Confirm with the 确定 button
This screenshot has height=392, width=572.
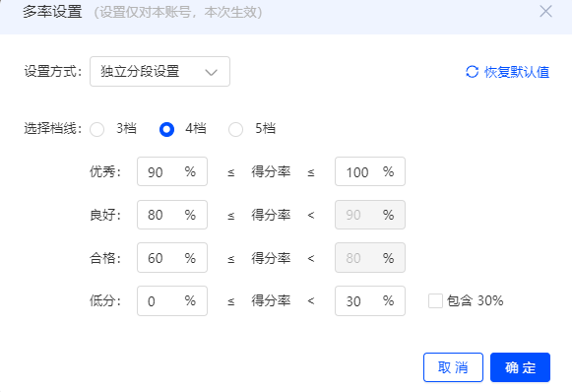[x=520, y=367]
